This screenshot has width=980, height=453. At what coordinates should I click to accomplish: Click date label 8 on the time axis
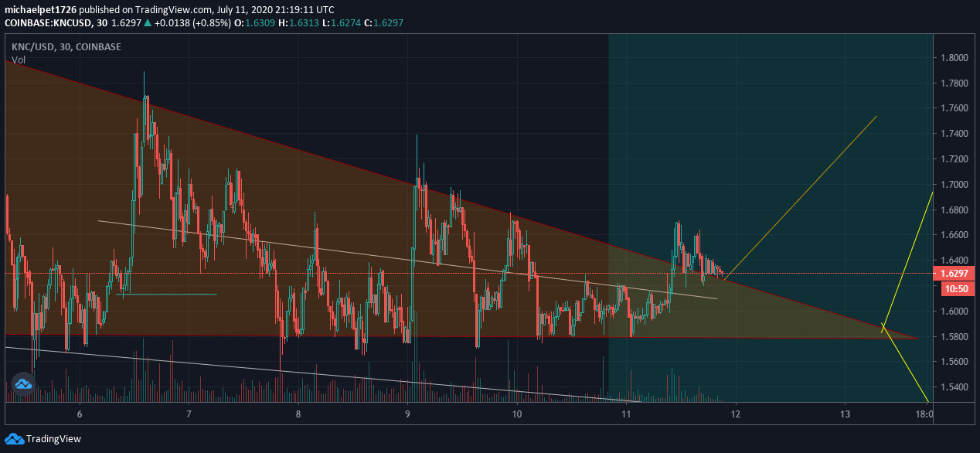298,414
